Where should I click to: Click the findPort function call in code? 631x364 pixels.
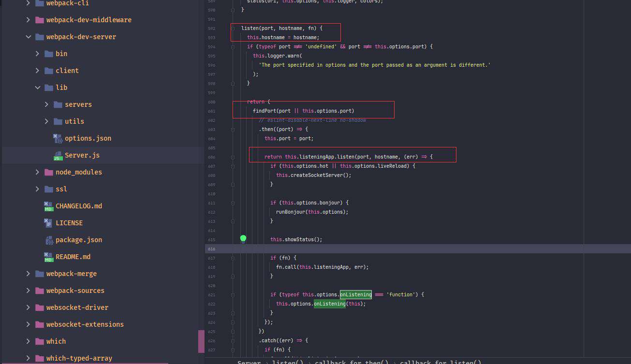tap(264, 111)
